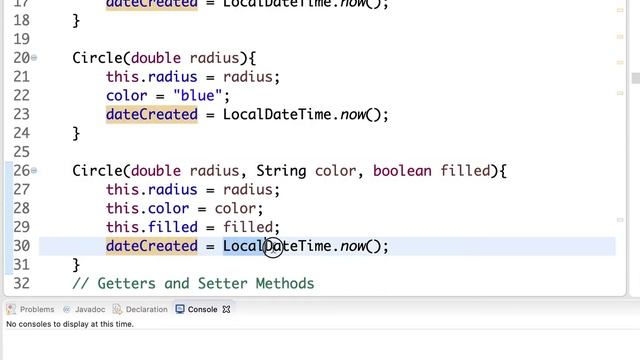This screenshot has width=640, height=360.
Task: Click line number 23 in the gutter
Action: tap(21, 114)
